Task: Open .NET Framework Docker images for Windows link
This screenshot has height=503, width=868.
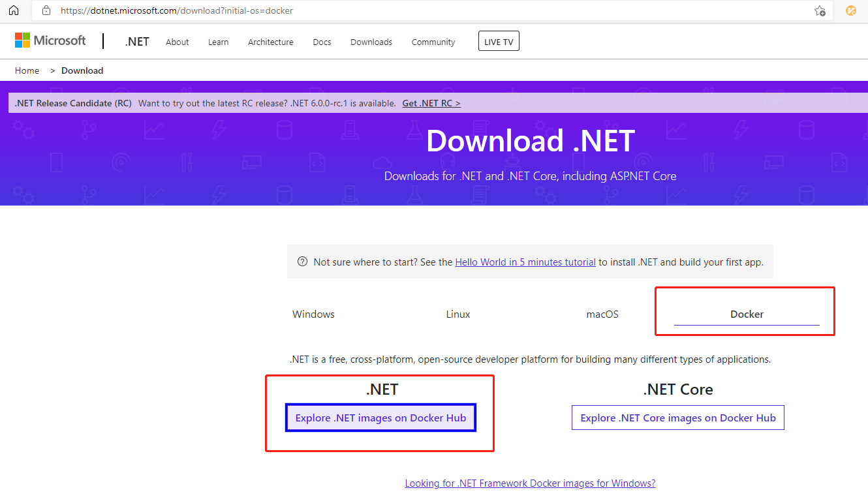Action: coord(530,483)
